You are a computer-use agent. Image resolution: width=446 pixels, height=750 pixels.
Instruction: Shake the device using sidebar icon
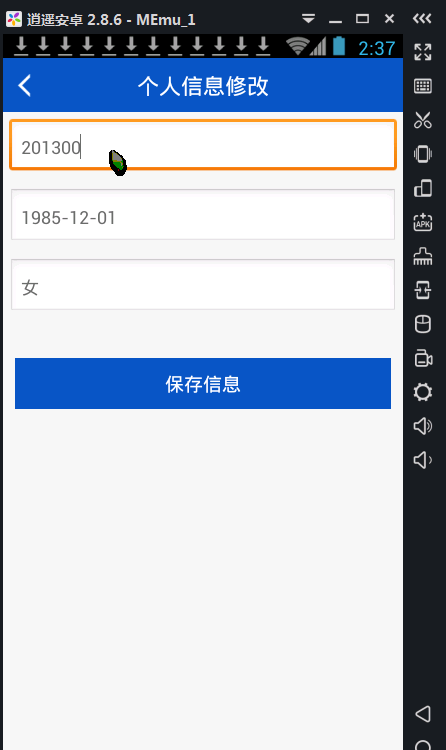pyautogui.click(x=423, y=154)
